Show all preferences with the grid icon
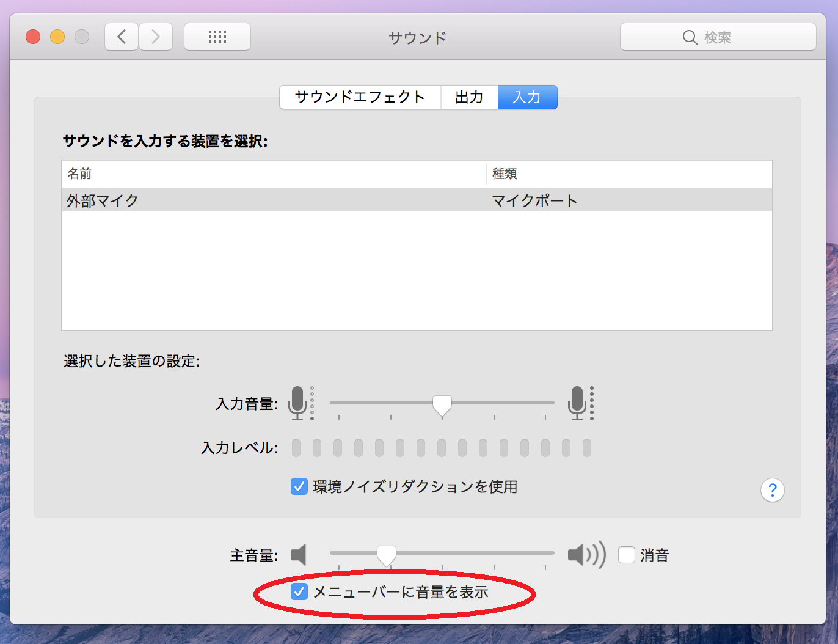Viewport: 838px width, 644px height. tap(217, 37)
